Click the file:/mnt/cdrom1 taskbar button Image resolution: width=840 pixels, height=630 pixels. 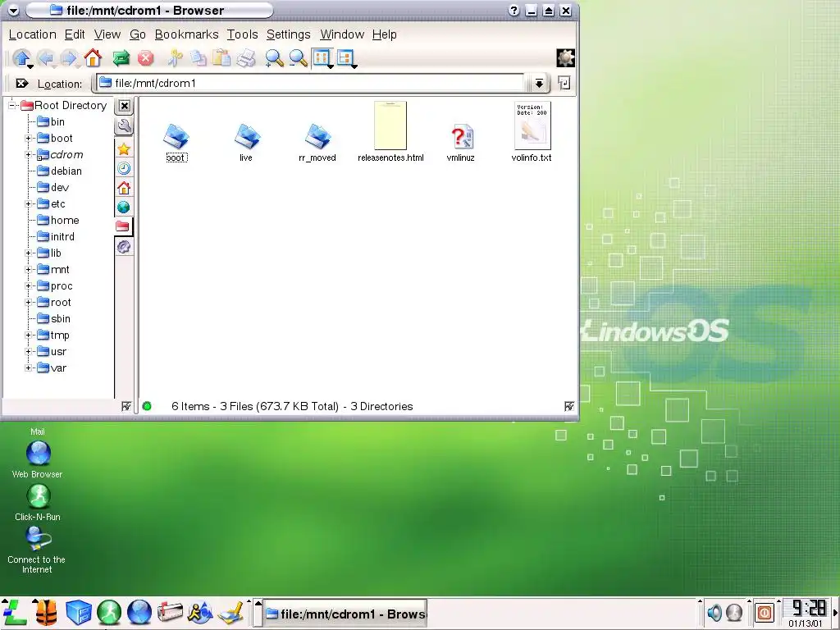coord(345,614)
